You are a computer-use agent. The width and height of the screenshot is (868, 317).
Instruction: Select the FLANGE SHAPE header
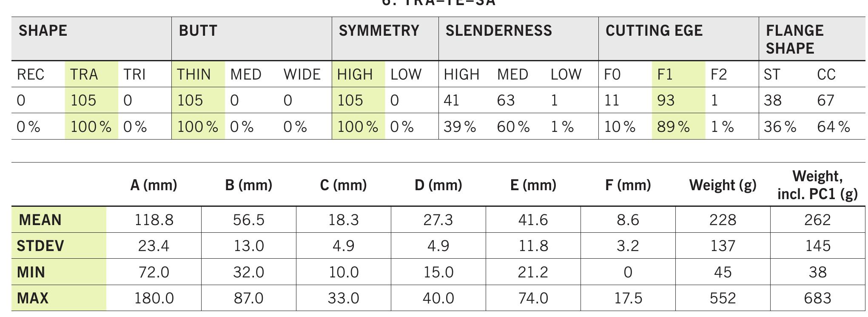point(794,39)
